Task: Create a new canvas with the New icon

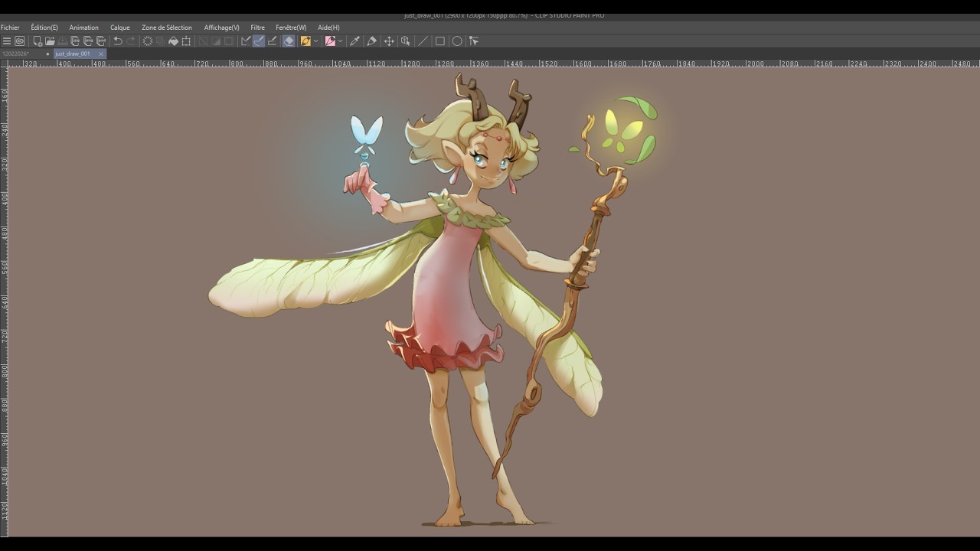Action: pos(37,41)
